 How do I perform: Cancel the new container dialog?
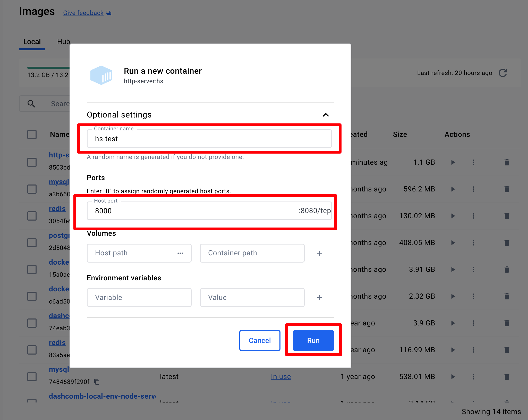[260, 340]
